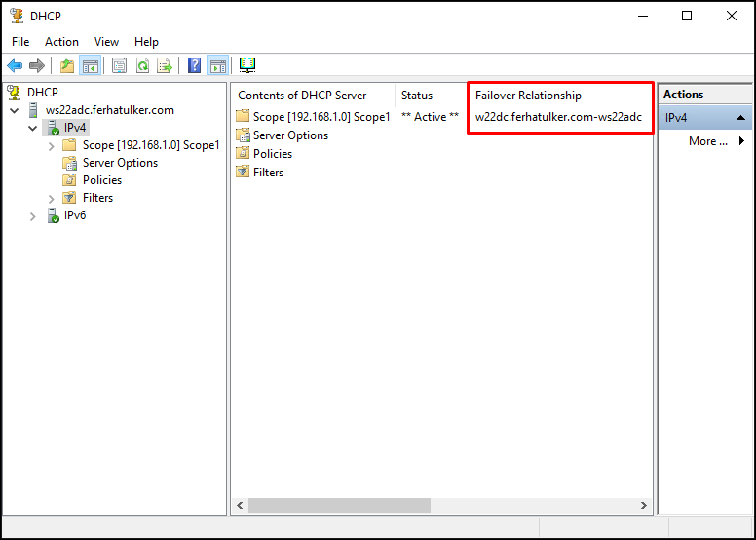The width and height of the screenshot is (756, 540).
Task: Click the Refresh toolbar icon
Action: 142,65
